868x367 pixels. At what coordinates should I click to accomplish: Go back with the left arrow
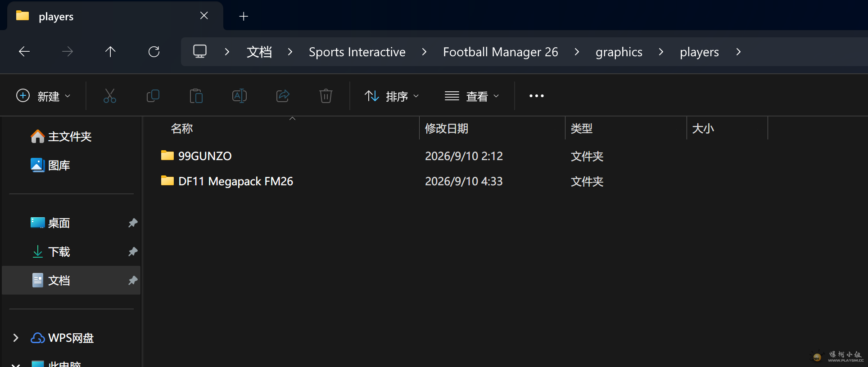(x=24, y=52)
